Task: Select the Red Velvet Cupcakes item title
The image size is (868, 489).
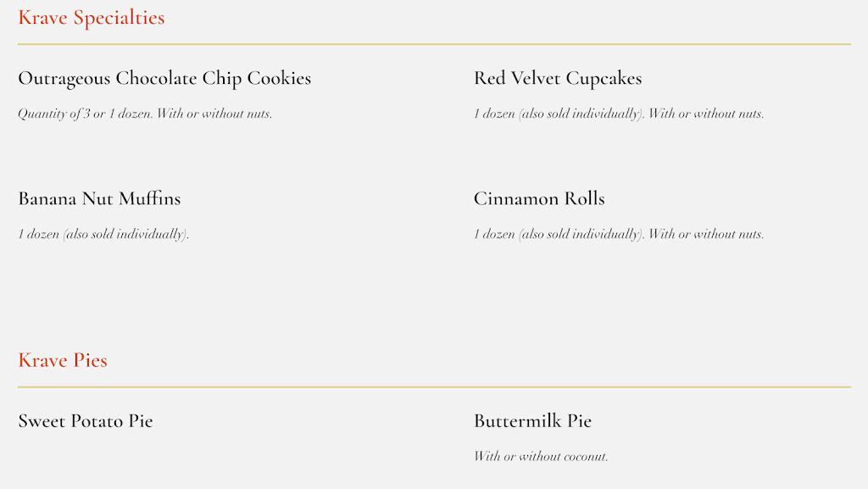Action: pos(557,79)
